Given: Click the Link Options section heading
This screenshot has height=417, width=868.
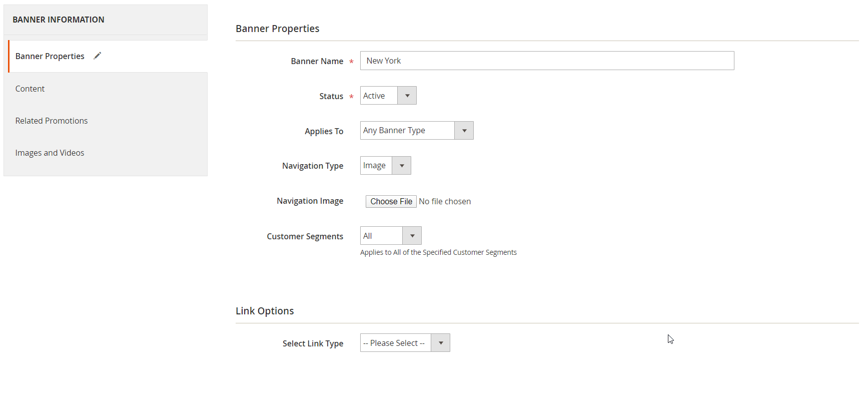Looking at the screenshot, I should point(265,311).
